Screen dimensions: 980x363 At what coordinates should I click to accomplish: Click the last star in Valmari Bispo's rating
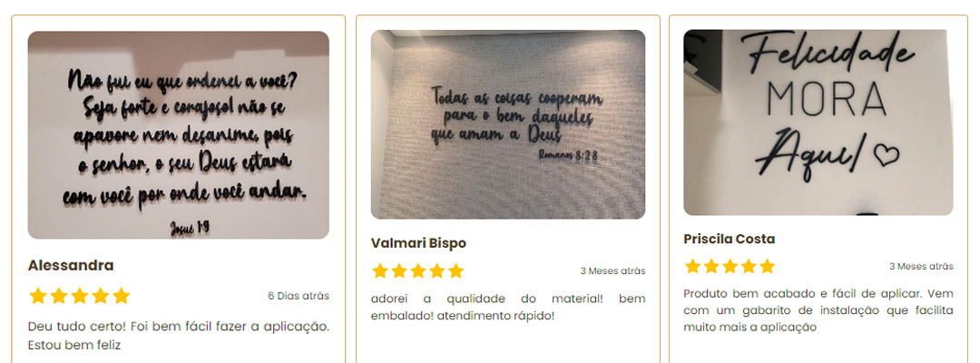click(x=456, y=271)
